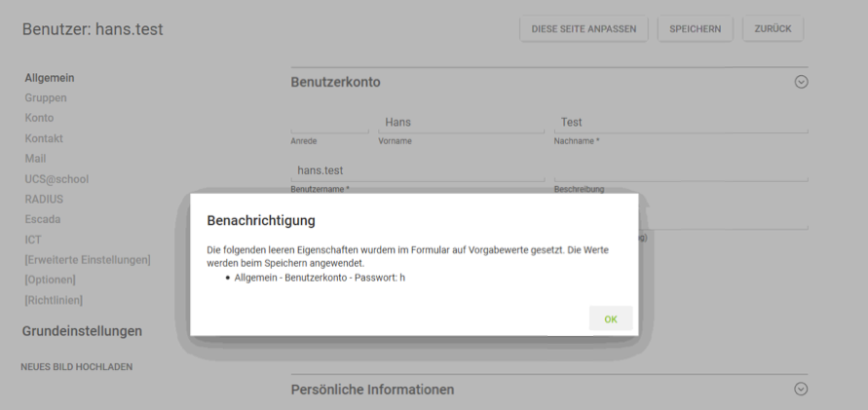Viewport: 868px width, 410px height.
Task: Click the Vorname field containing Hans
Action: pos(461,123)
